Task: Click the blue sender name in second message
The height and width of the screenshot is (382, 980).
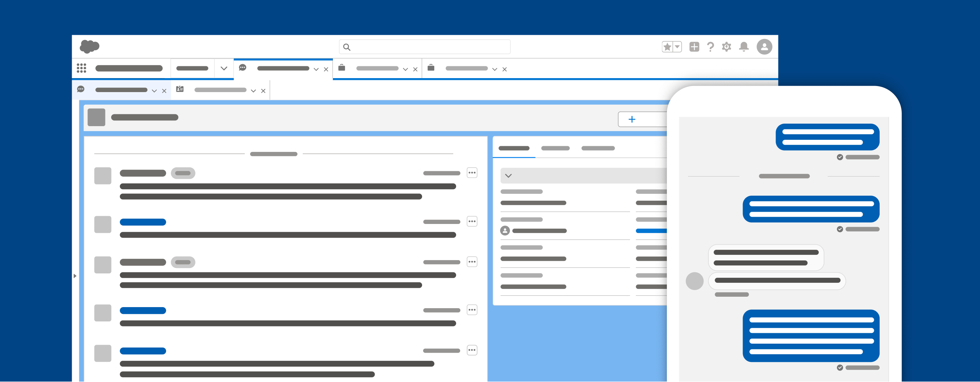Action: pos(143,223)
